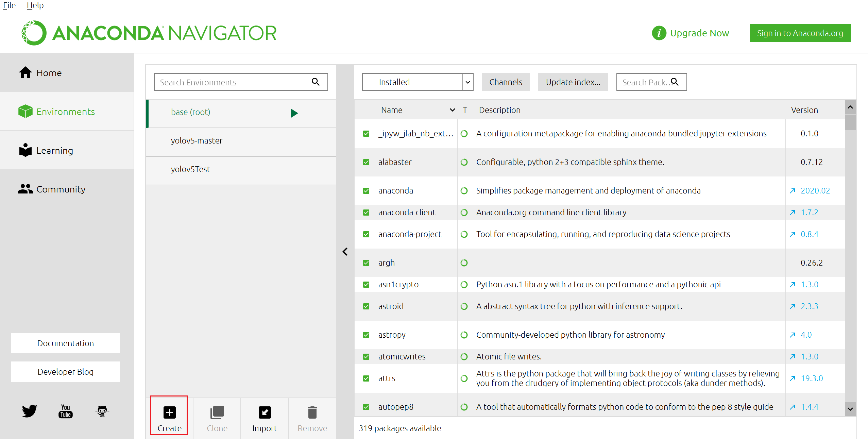
Task: Click the Import environment icon
Action: coord(265,412)
